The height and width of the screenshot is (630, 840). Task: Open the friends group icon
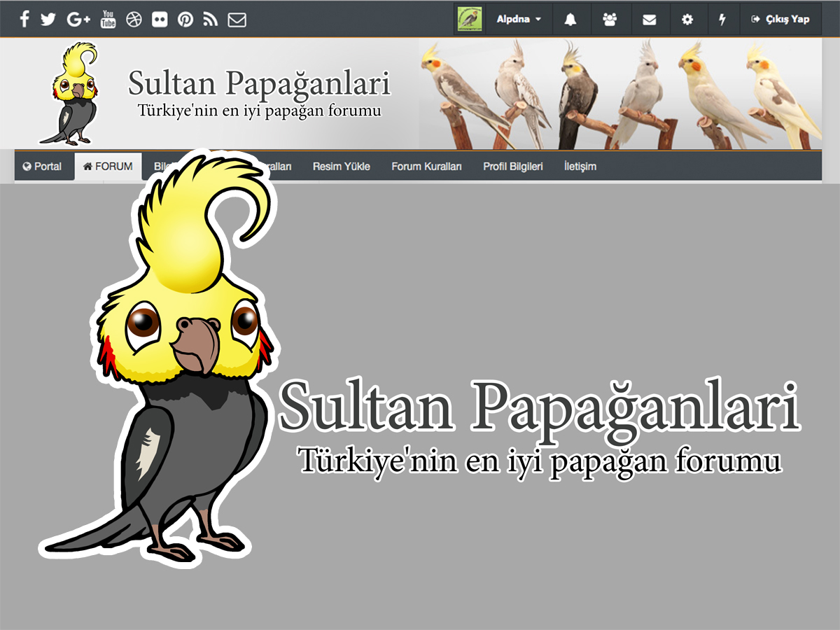610,20
